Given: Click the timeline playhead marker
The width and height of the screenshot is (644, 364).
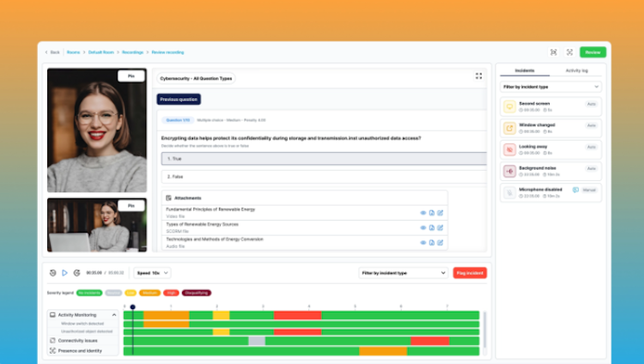Looking at the screenshot, I should pos(132,306).
